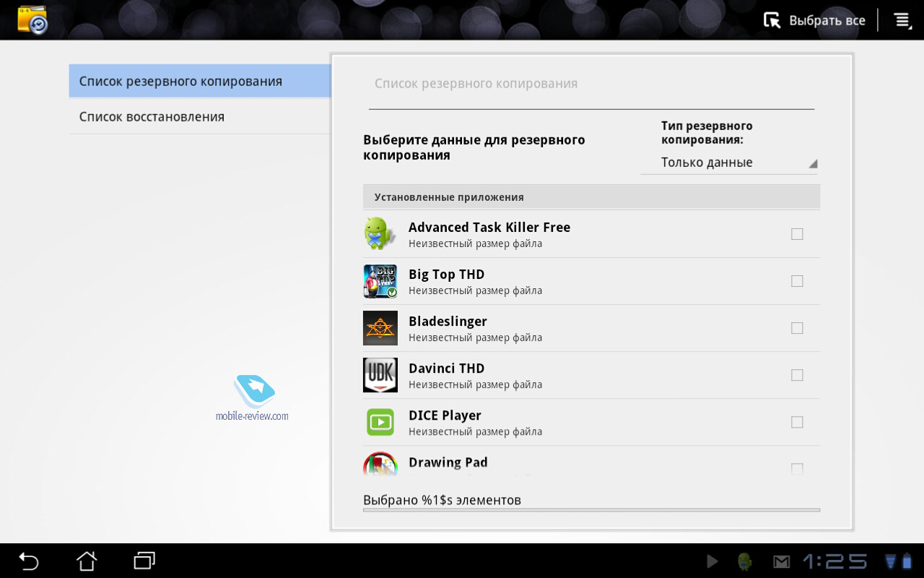Viewport: 924px width, 578px height.
Task: Tap the Wi-Fi signal status icon
Action: 891,561
